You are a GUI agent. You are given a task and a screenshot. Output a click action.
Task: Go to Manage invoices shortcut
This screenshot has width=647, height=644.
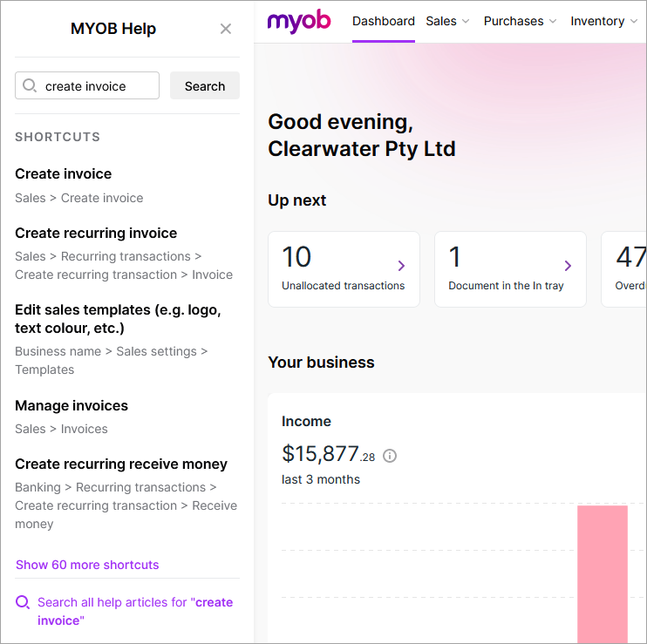[x=72, y=405]
